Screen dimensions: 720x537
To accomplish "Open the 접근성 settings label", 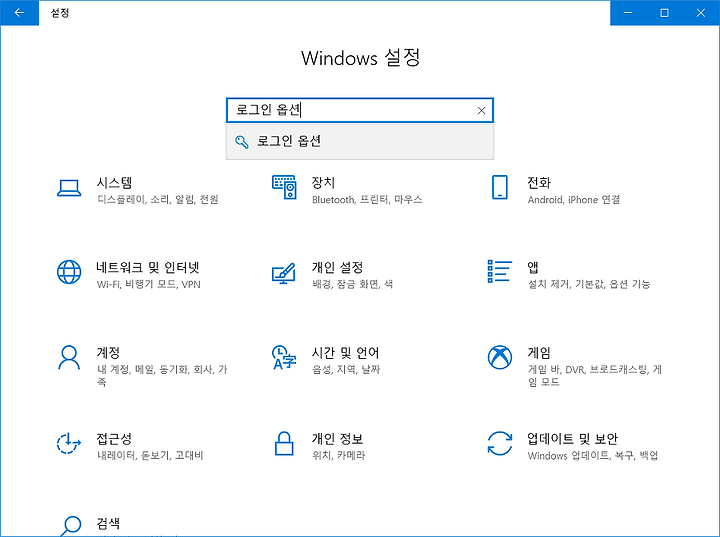I will pyautogui.click(x=114, y=439).
